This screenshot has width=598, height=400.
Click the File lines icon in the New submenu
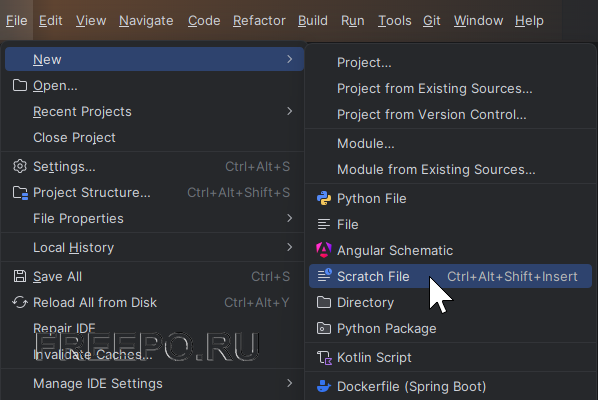324,225
